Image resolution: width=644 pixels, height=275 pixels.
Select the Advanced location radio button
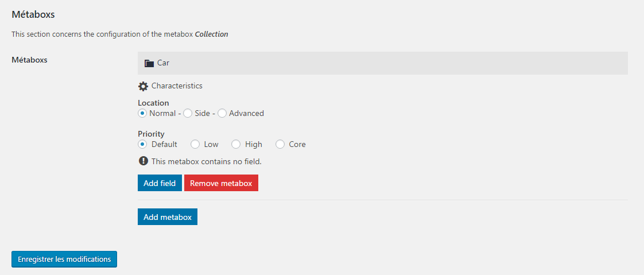222,113
